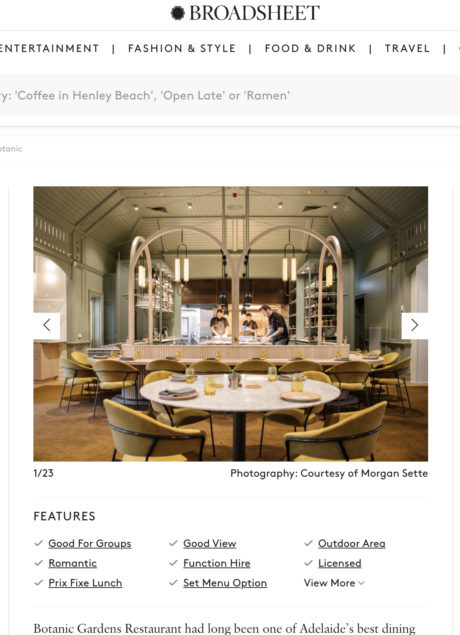Follow the Function Hire feature link
Image resolution: width=460 pixels, height=635 pixels.
pyautogui.click(x=217, y=563)
